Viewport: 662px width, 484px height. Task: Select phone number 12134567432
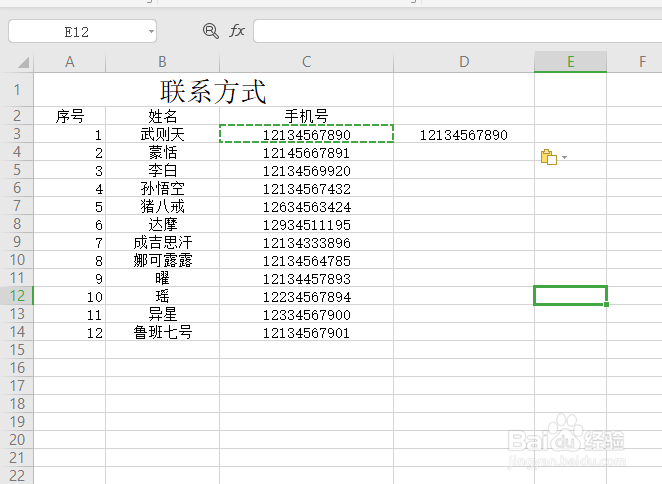click(x=307, y=188)
